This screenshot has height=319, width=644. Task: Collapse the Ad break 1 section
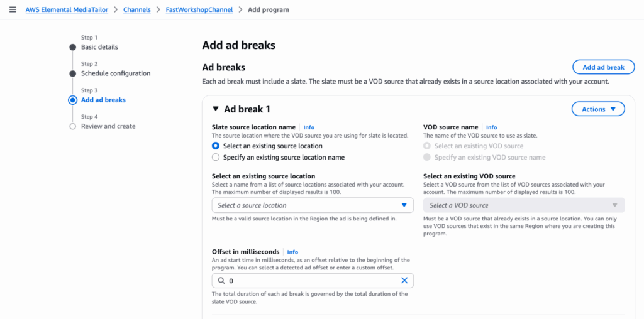(x=216, y=109)
